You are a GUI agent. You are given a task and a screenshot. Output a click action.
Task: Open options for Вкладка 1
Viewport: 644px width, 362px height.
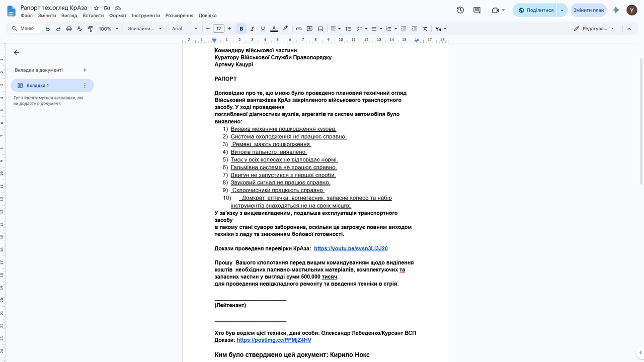85,85
